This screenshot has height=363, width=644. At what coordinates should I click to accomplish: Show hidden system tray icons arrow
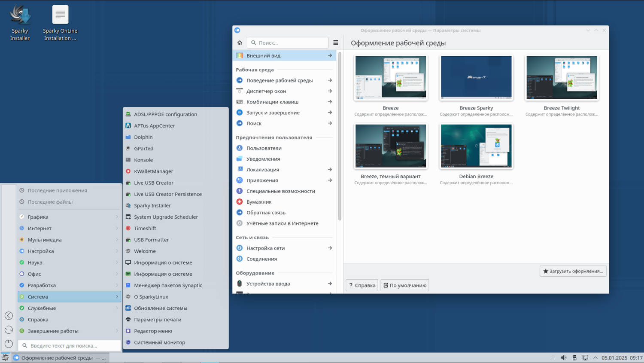tap(595, 357)
